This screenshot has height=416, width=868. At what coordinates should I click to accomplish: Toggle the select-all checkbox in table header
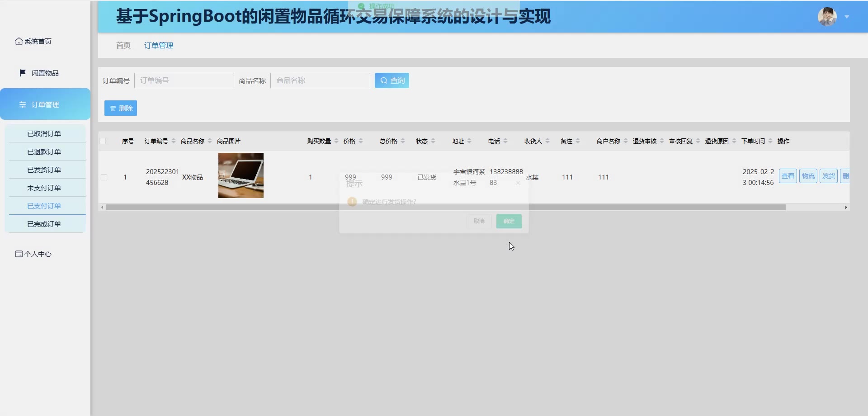pyautogui.click(x=103, y=141)
